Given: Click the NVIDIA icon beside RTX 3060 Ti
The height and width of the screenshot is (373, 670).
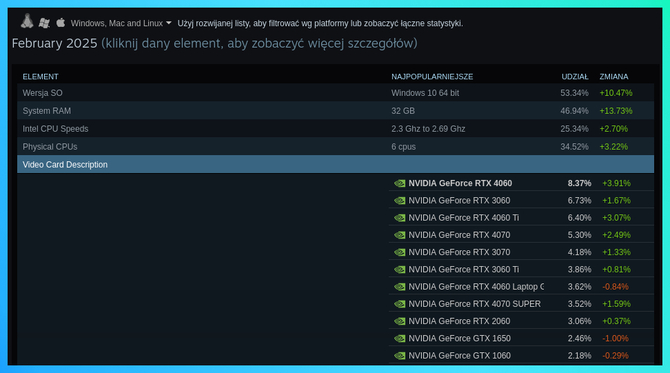Looking at the screenshot, I should click(400, 270).
